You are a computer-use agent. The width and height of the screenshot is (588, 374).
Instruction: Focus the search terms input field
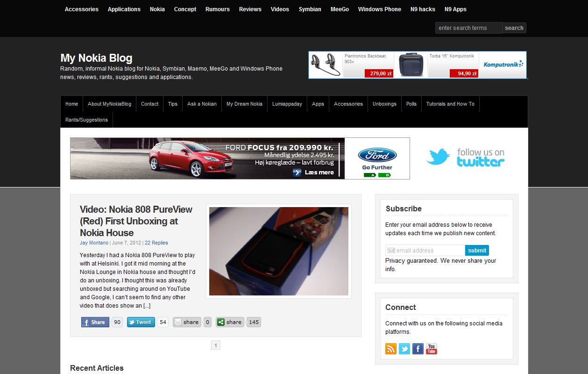point(468,28)
